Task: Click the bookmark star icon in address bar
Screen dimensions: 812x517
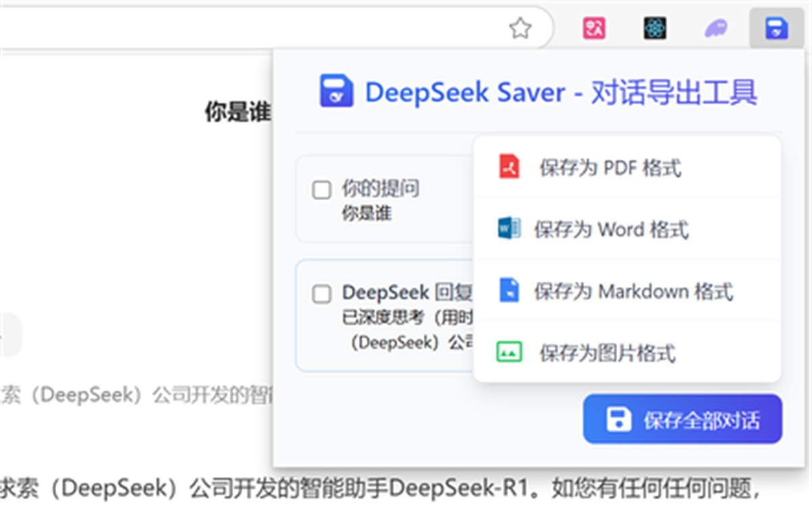Action: coord(520,28)
